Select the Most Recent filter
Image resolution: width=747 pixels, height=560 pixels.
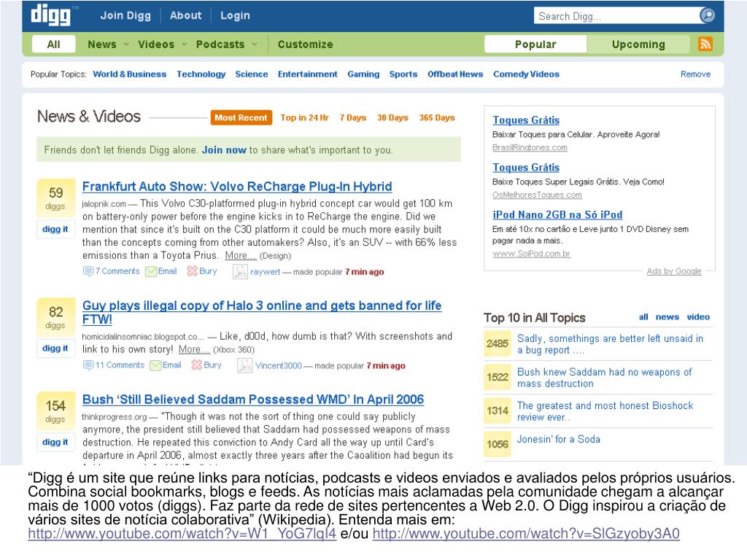pos(241,117)
